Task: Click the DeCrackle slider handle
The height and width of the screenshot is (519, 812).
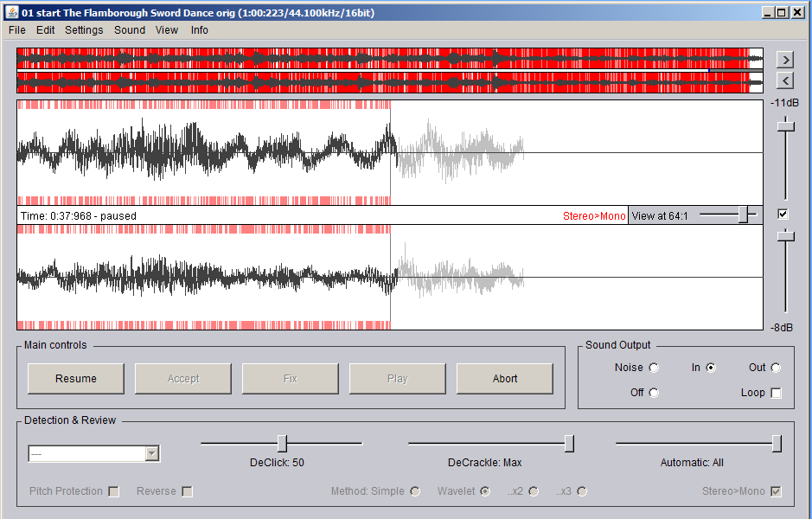Action: [569, 443]
